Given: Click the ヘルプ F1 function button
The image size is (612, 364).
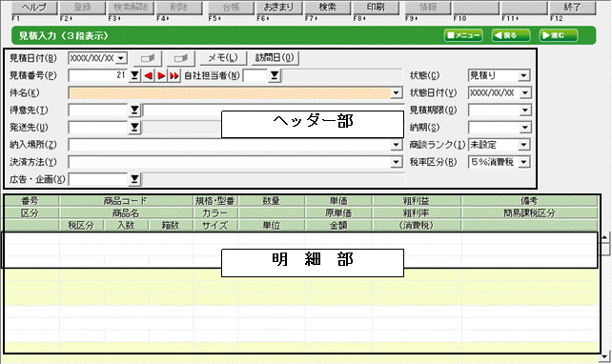Looking at the screenshot, I should (34, 8).
